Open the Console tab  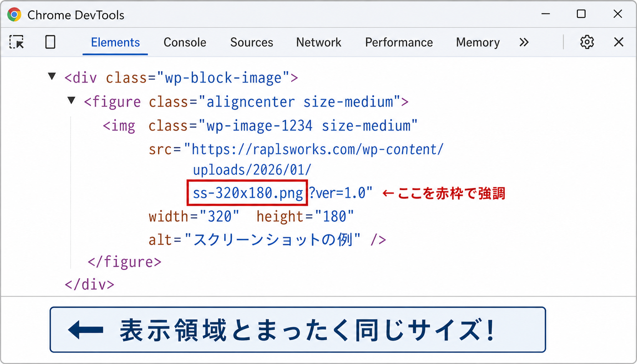pyautogui.click(x=185, y=42)
